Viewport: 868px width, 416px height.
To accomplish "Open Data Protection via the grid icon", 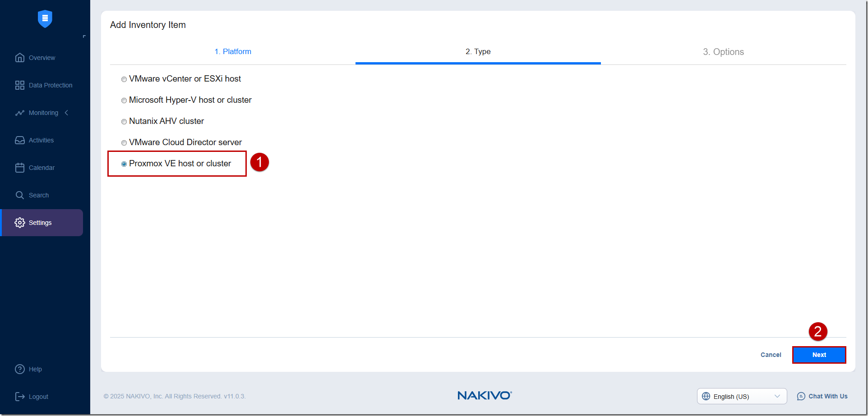I will [20, 85].
